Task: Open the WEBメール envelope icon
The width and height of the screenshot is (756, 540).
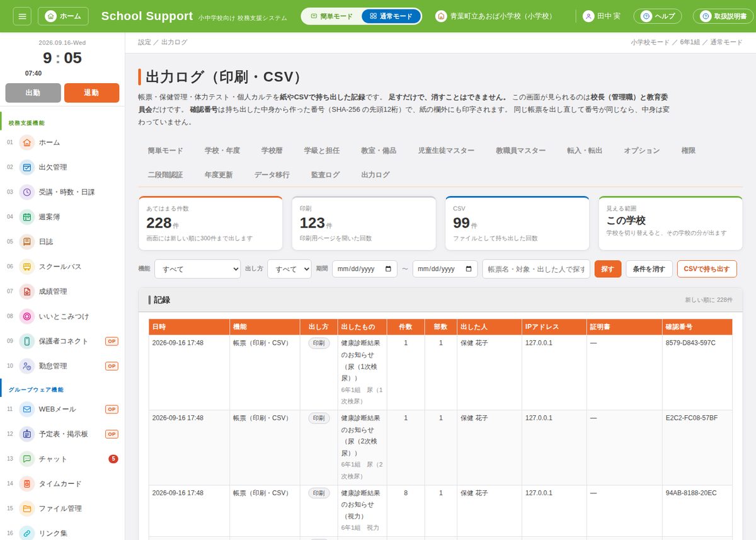Action: click(x=27, y=409)
